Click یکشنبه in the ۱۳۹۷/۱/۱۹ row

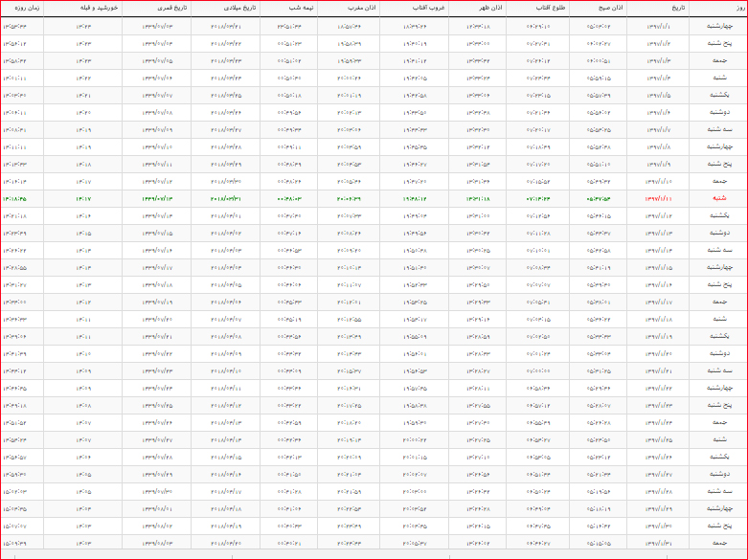click(x=719, y=336)
